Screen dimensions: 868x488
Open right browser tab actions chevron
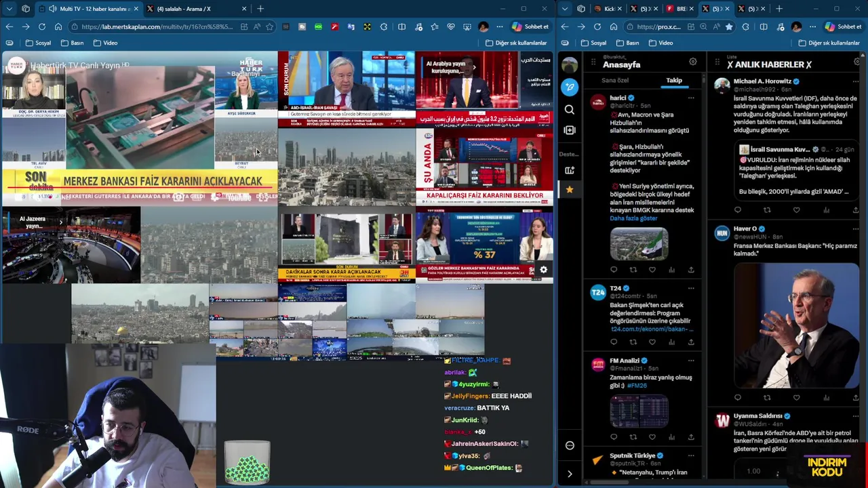(x=565, y=9)
